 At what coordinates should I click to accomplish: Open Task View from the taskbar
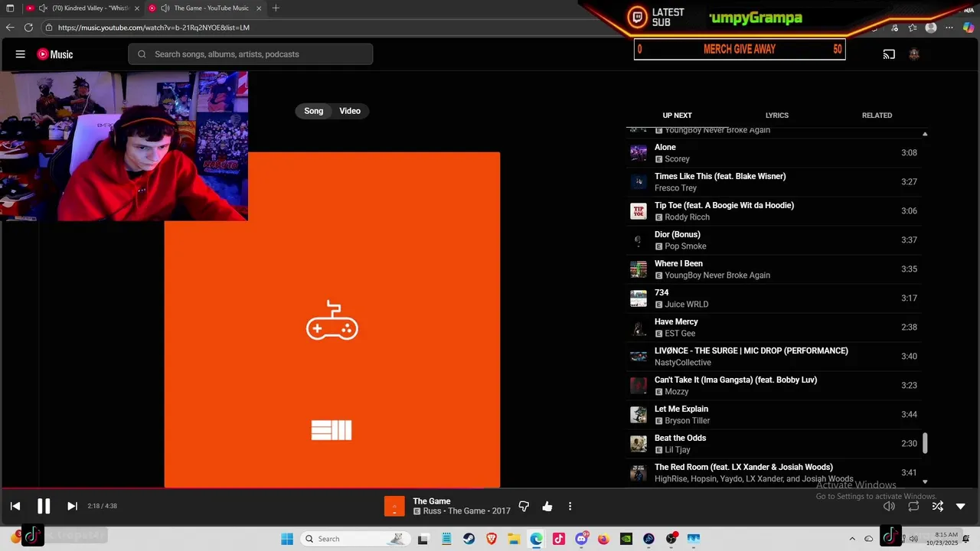[423, 539]
